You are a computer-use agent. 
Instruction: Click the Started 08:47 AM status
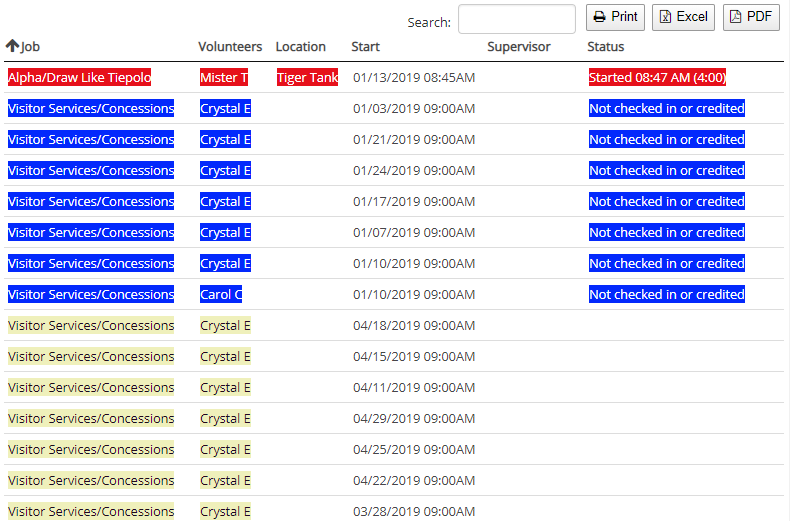(x=657, y=78)
